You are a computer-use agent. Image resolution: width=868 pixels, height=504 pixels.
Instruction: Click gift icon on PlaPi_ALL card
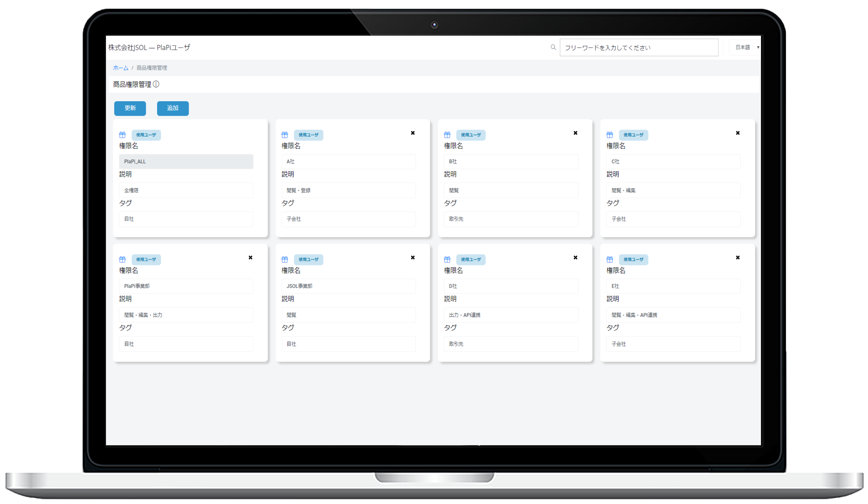(122, 135)
